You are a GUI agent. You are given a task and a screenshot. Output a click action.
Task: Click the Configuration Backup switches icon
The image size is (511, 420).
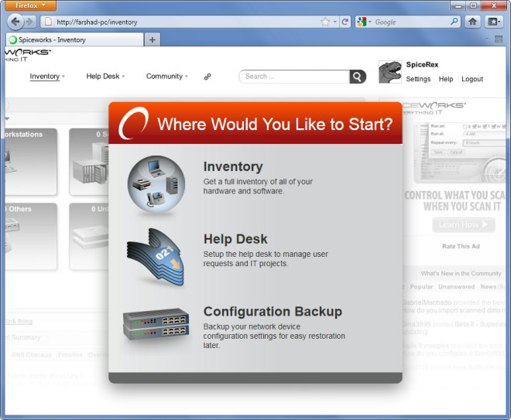(x=156, y=324)
